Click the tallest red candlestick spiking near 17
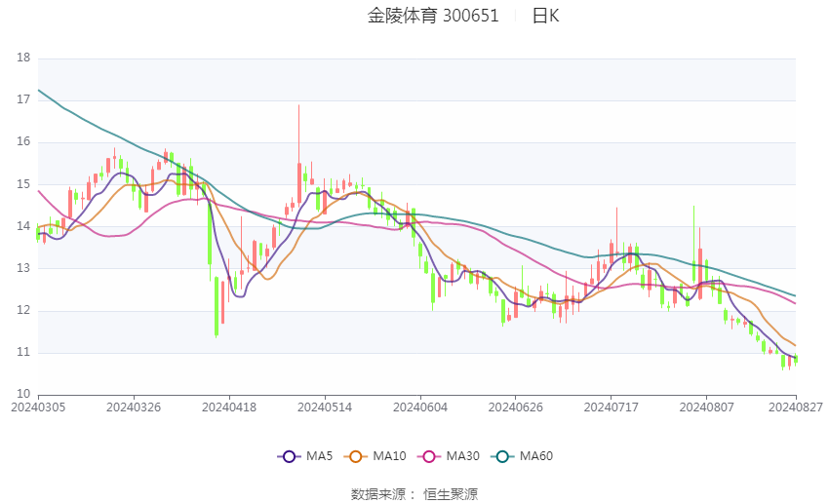The height and width of the screenshot is (504, 829). (298, 182)
